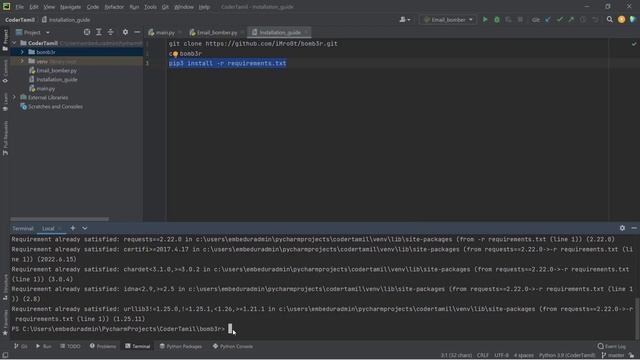Open the Event Log
This screenshot has height=360, width=640.
tap(611, 346)
